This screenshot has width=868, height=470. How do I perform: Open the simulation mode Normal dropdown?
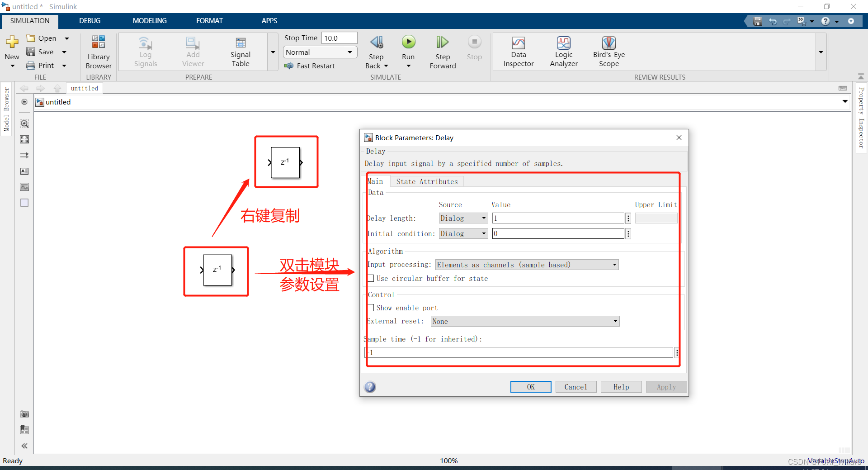click(x=320, y=52)
